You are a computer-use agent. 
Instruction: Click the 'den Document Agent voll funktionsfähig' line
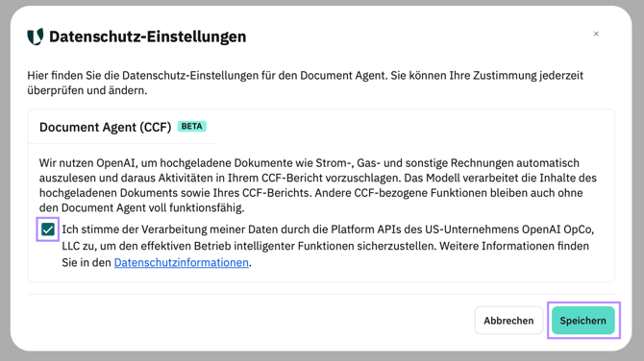(x=141, y=207)
